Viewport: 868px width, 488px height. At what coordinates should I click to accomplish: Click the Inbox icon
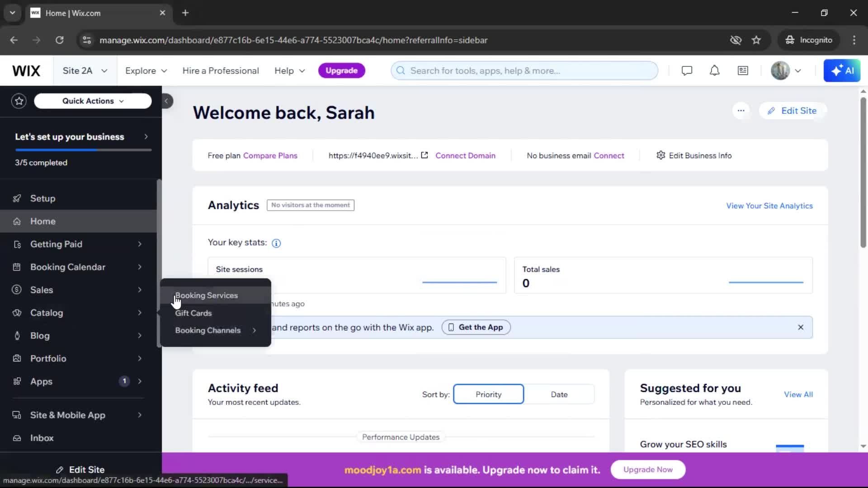pyautogui.click(x=17, y=438)
